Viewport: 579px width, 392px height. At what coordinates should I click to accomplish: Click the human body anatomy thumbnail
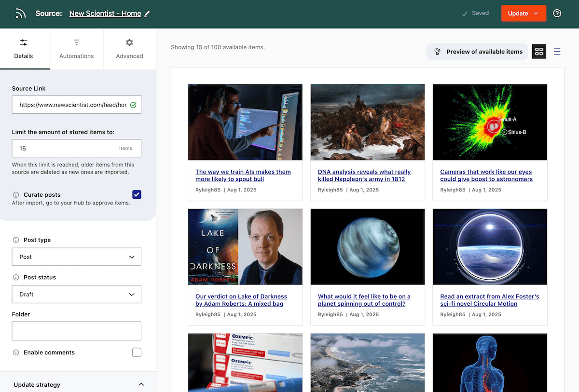tap(490, 363)
